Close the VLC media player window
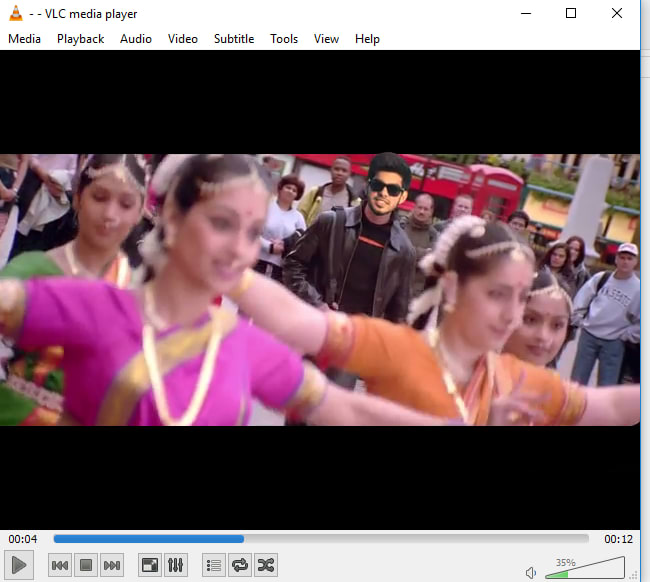 point(616,13)
